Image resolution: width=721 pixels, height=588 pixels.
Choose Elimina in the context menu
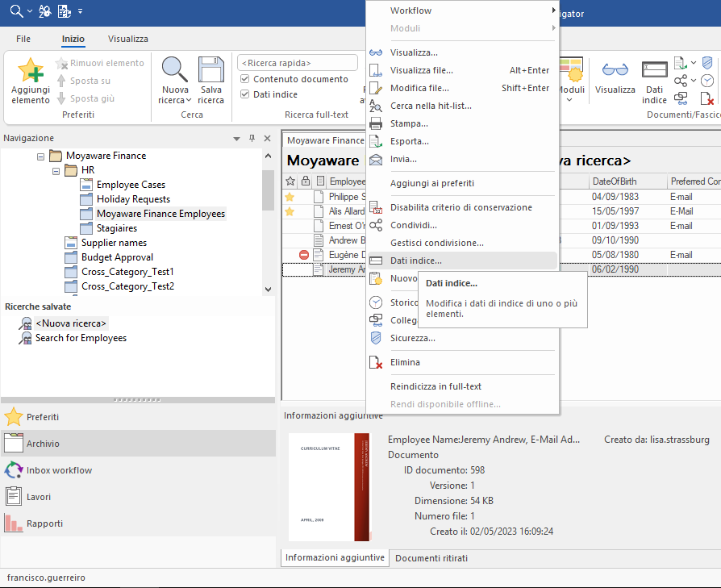tap(405, 362)
